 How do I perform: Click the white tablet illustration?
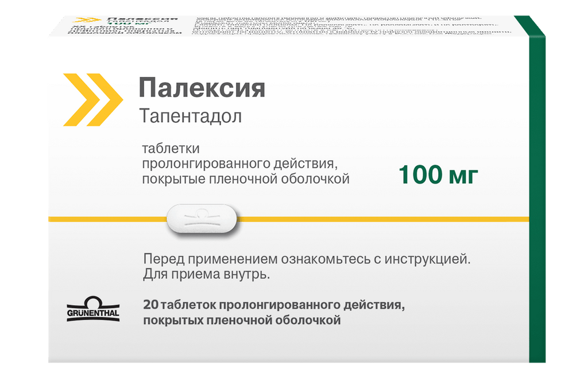point(202,219)
